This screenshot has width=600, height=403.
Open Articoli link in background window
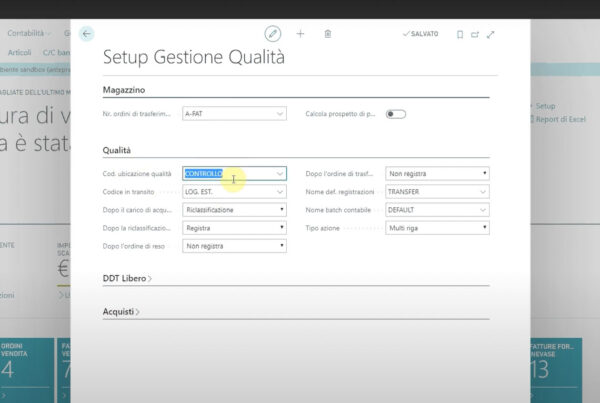pyautogui.click(x=20, y=52)
